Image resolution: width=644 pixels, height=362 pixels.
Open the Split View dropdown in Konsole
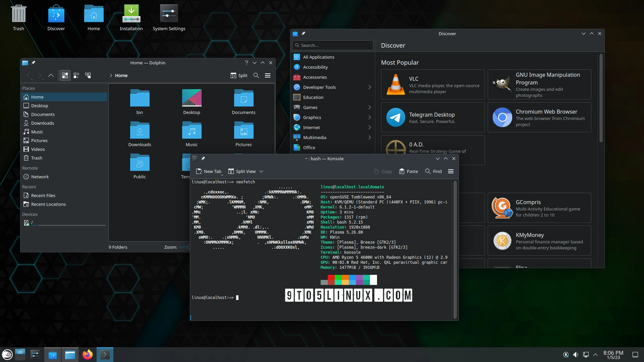(x=261, y=171)
